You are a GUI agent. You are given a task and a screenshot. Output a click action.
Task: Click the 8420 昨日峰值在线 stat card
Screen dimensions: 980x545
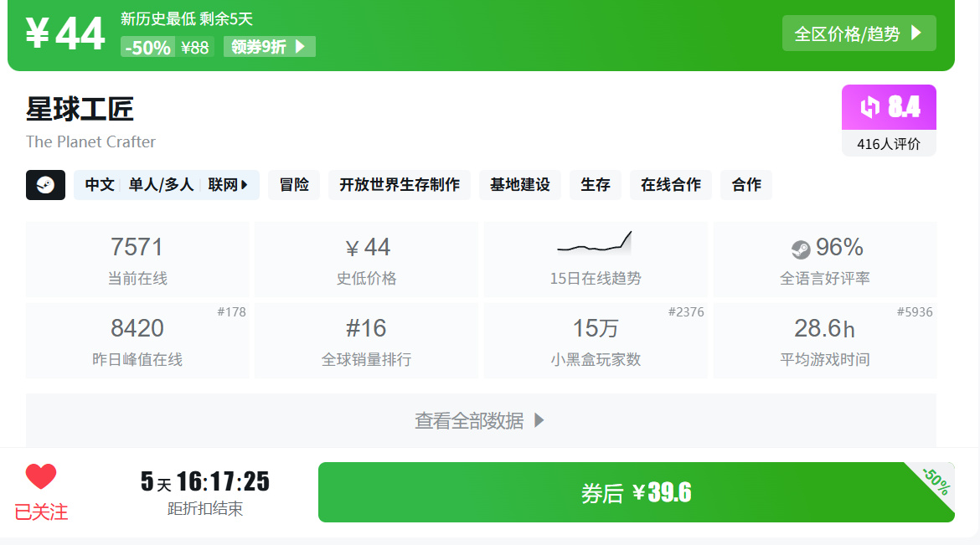click(x=137, y=341)
